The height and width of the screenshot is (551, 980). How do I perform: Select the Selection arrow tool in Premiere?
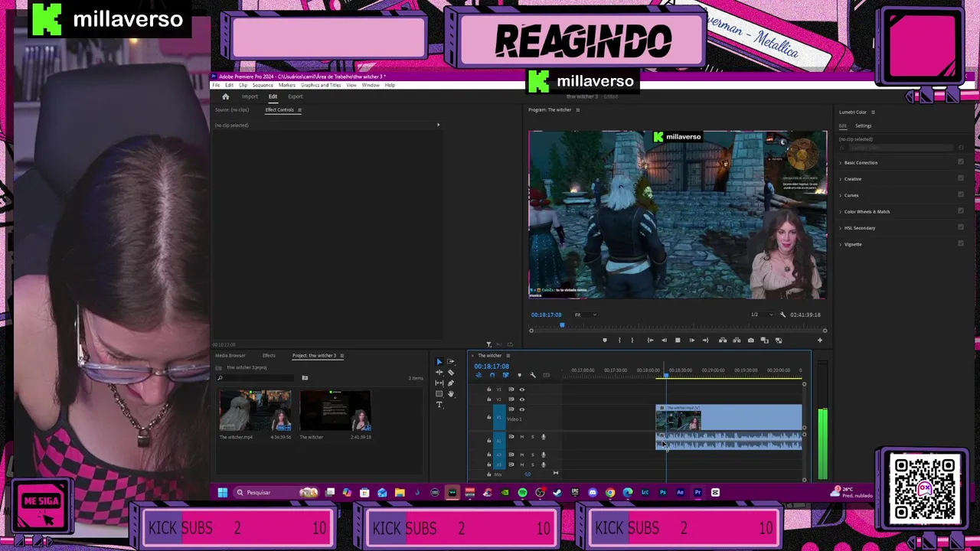(x=439, y=361)
